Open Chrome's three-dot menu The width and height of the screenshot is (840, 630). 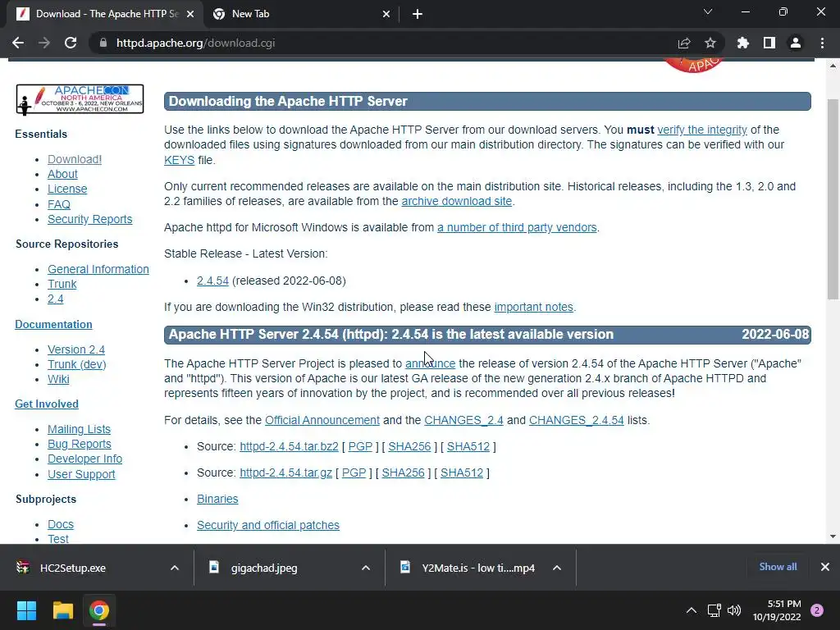[822, 43]
